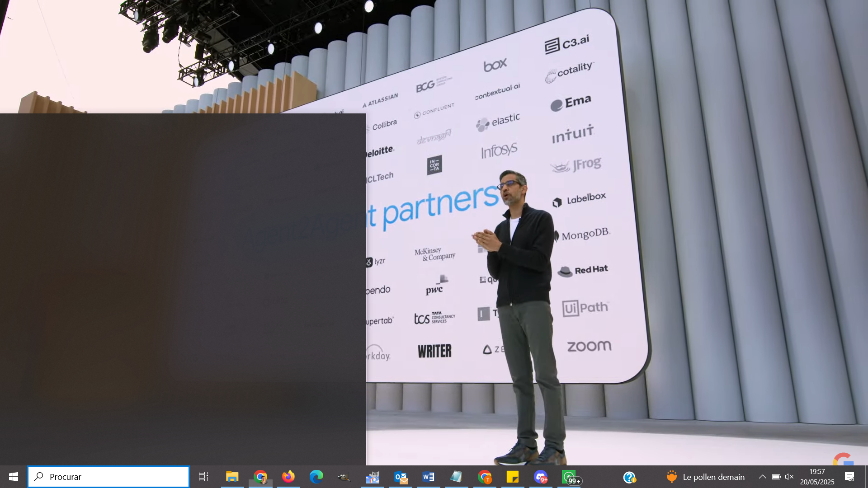The image size is (868, 488).
Task: Click the show desktop strip at taskbar end
Action: (x=866, y=477)
